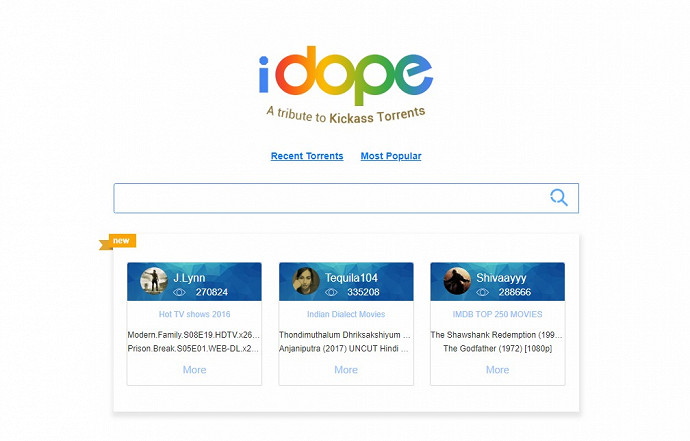Open the Indian Dialect Movies collection
Viewport: 690px width, 441px height.
tap(346, 314)
